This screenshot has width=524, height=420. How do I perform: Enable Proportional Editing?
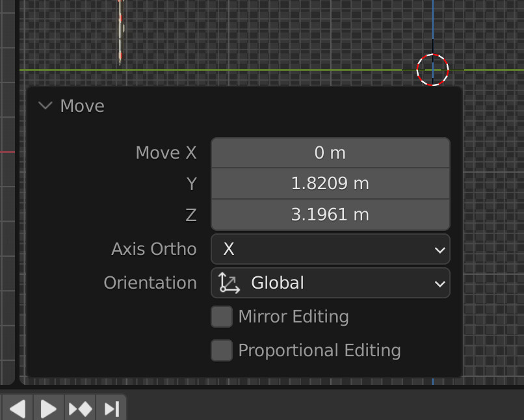[x=221, y=350]
